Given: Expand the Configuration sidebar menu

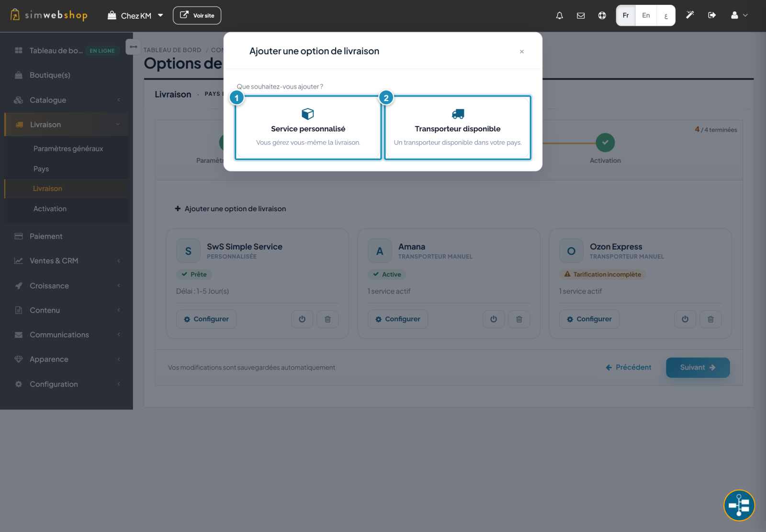Looking at the screenshot, I should point(67,384).
